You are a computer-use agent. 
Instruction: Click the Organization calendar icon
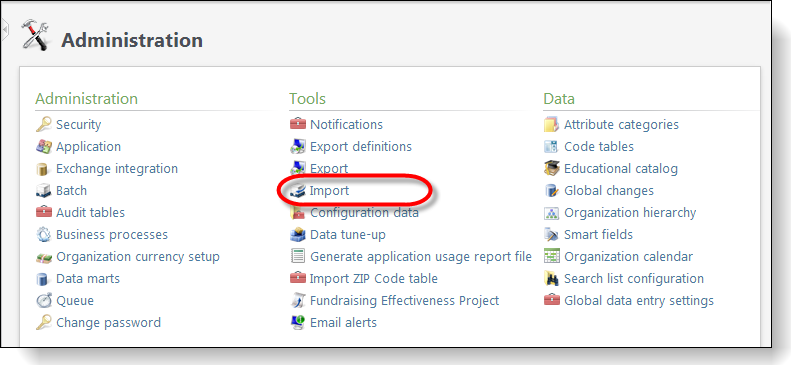click(x=552, y=256)
